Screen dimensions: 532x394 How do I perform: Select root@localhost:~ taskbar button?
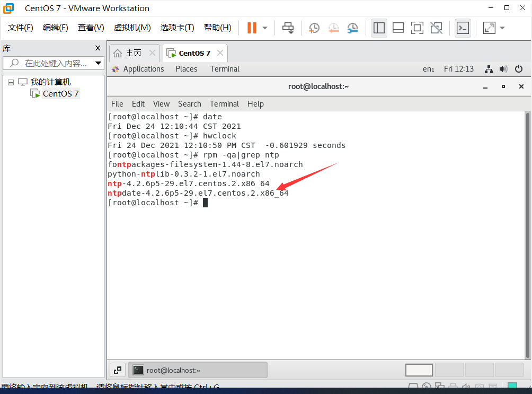(198, 370)
